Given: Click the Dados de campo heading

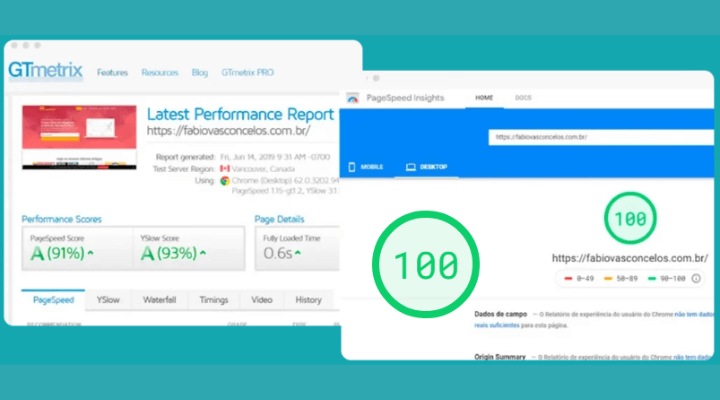Looking at the screenshot, I should 501,314.
